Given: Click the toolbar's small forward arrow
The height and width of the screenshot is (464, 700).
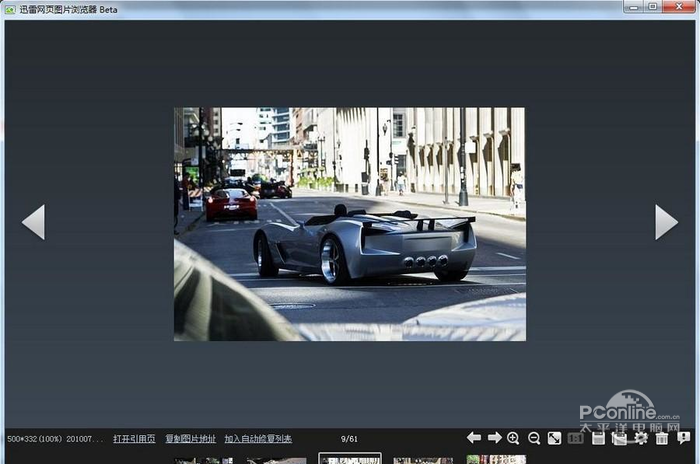Looking at the screenshot, I should (x=494, y=438).
